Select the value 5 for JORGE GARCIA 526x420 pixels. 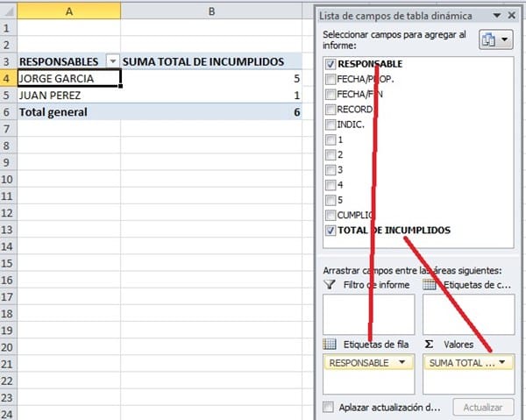point(211,78)
